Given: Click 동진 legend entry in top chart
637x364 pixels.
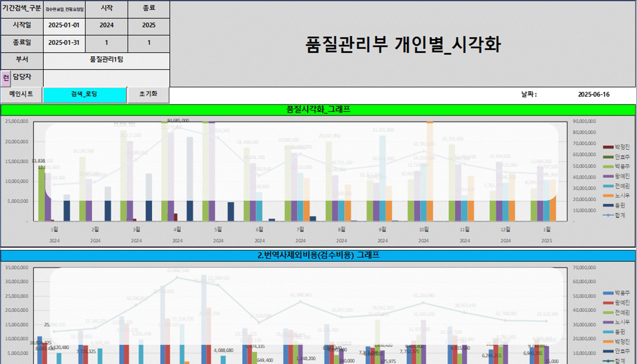Looking at the screenshot, I should (x=614, y=206).
